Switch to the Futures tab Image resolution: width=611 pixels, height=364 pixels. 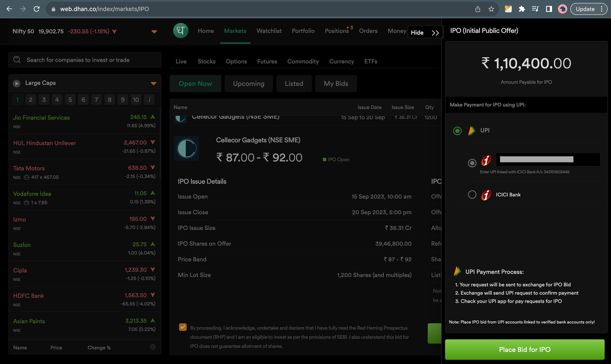267,61
